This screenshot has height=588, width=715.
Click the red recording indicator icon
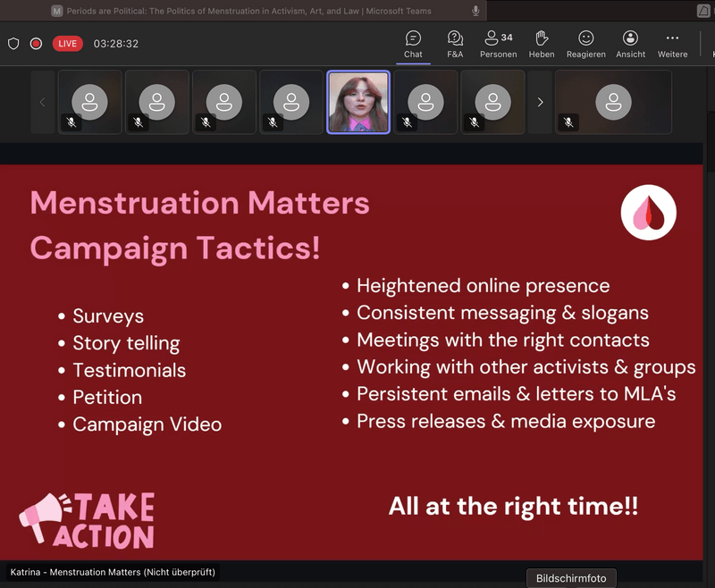pos(36,44)
